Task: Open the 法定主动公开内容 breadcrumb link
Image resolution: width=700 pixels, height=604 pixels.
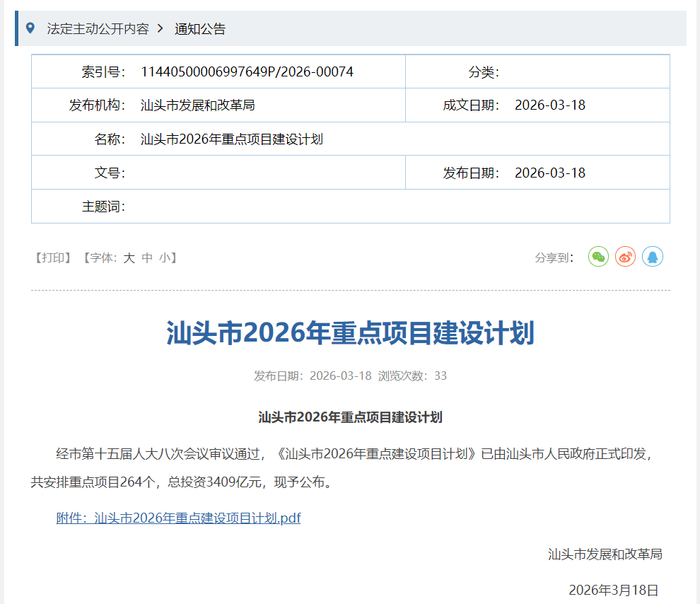Action: (x=98, y=29)
